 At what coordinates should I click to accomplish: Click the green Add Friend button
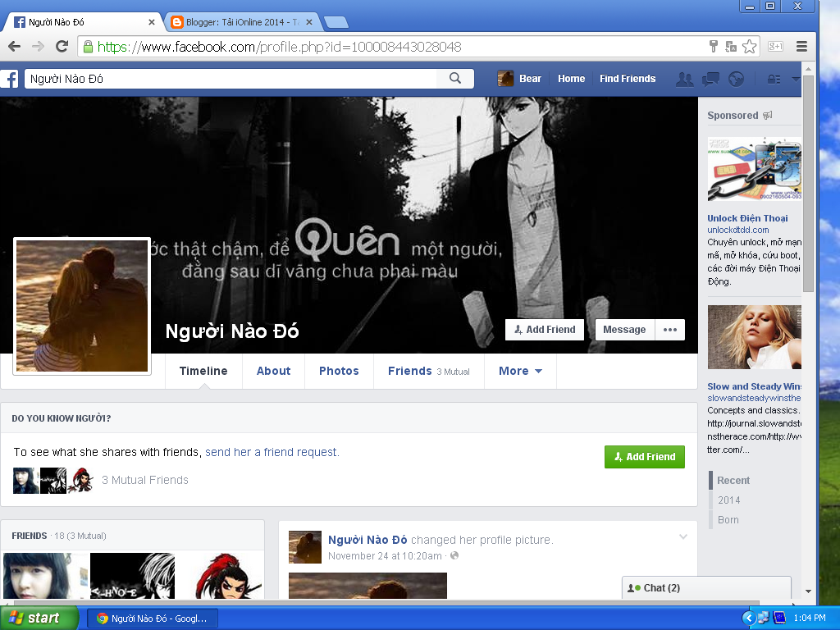645,456
